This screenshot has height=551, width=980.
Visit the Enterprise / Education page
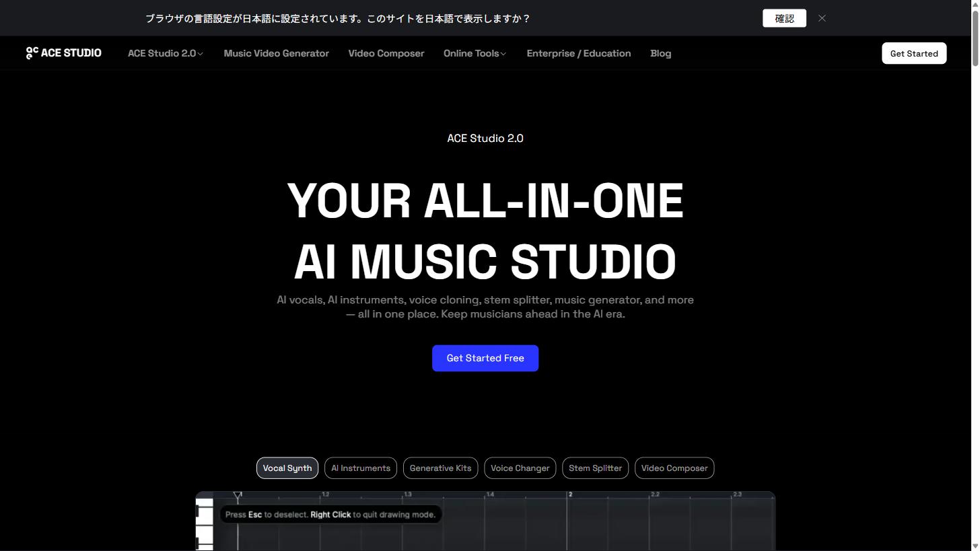579,53
